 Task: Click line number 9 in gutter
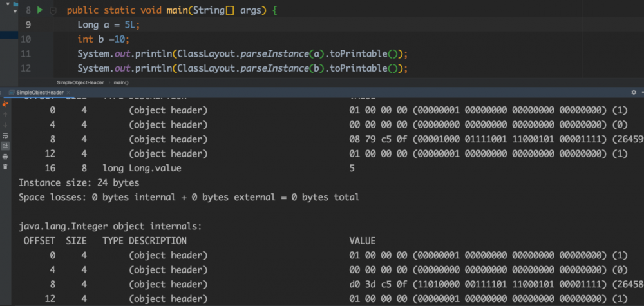tap(26, 25)
